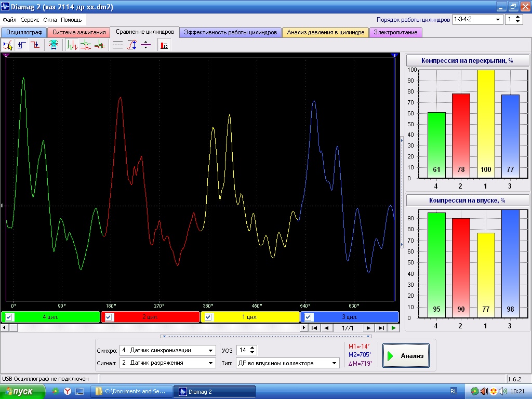
Task: Open Yandex browser quick launch icon
Action: (x=68, y=392)
